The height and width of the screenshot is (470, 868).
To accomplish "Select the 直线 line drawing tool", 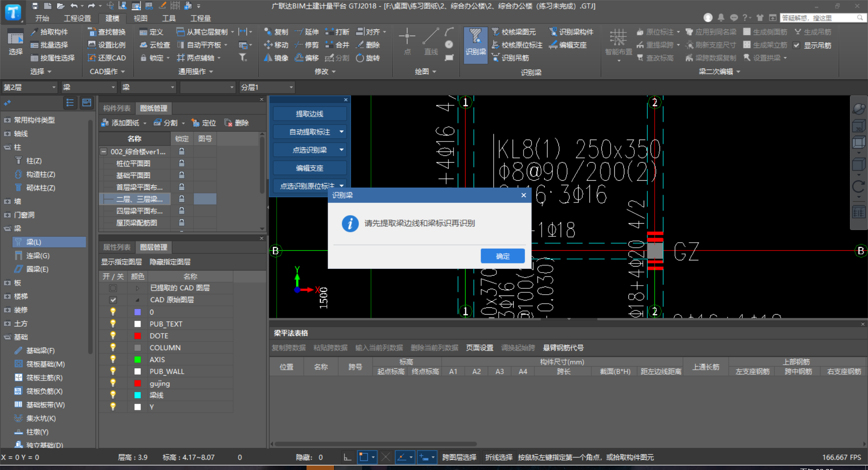I will [x=431, y=42].
